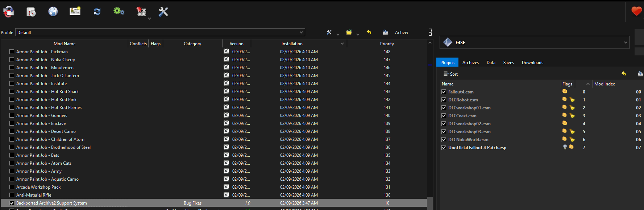Click restore-backup arrow in Plugins panel
The width and height of the screenshot is (644, 210).
tap(624, 74)
